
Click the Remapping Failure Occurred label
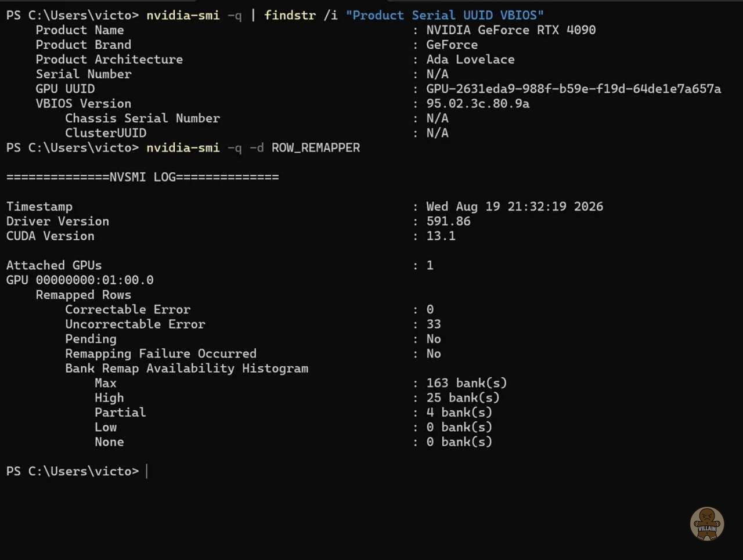click(x=161, y=353)
